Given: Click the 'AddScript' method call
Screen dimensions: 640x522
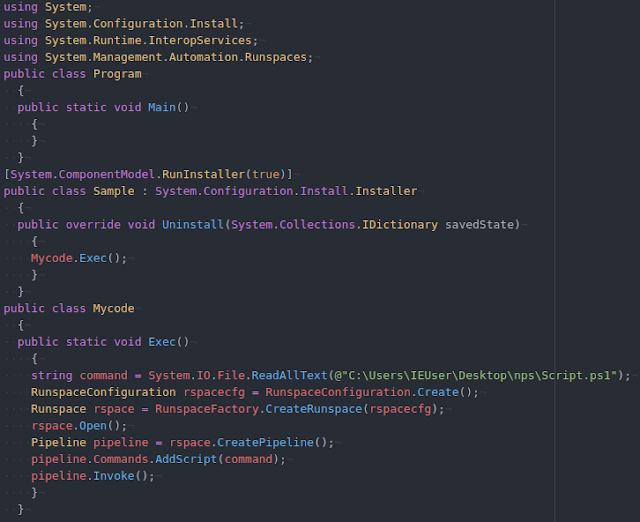Looking at the screenshot, I should [x=186, y=459].
